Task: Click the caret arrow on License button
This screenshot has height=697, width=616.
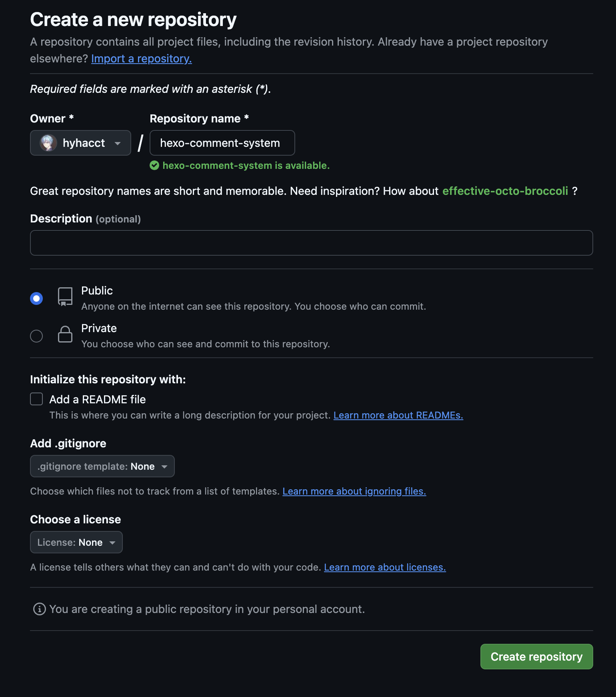Action: [112, 543]
